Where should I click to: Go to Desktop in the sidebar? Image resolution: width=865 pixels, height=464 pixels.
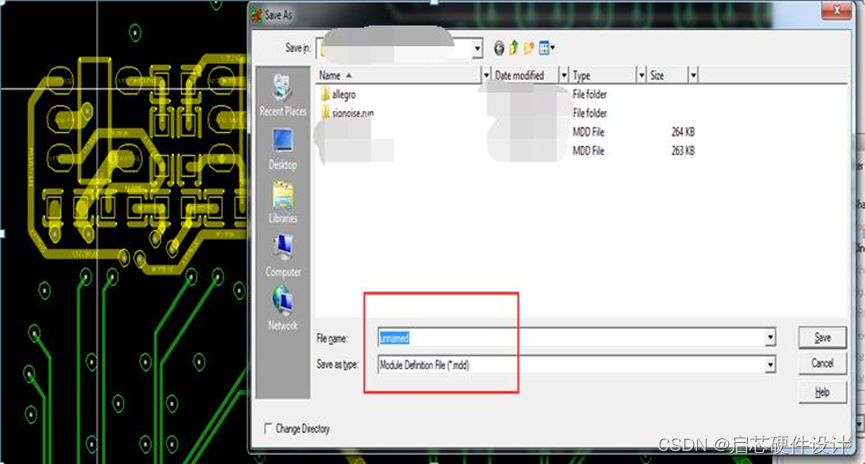[283, 148]
